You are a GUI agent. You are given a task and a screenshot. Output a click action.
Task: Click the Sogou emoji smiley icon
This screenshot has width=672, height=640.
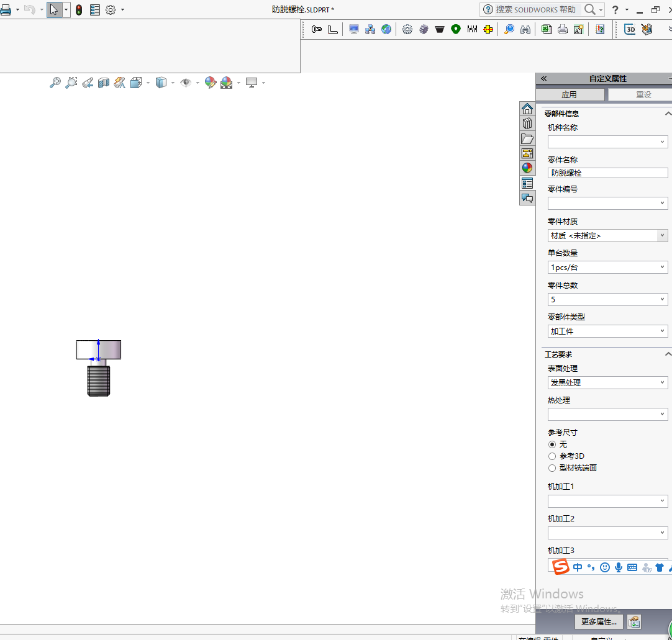coord(605,567)
